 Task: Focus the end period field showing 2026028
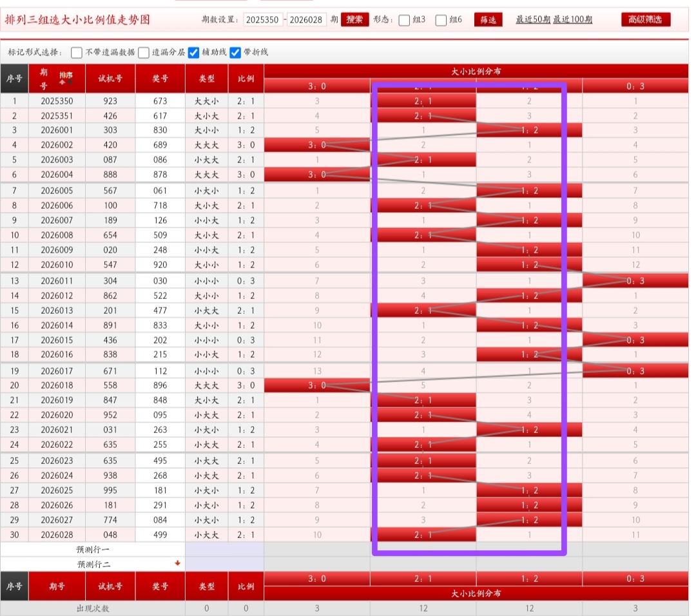(307, 20)
